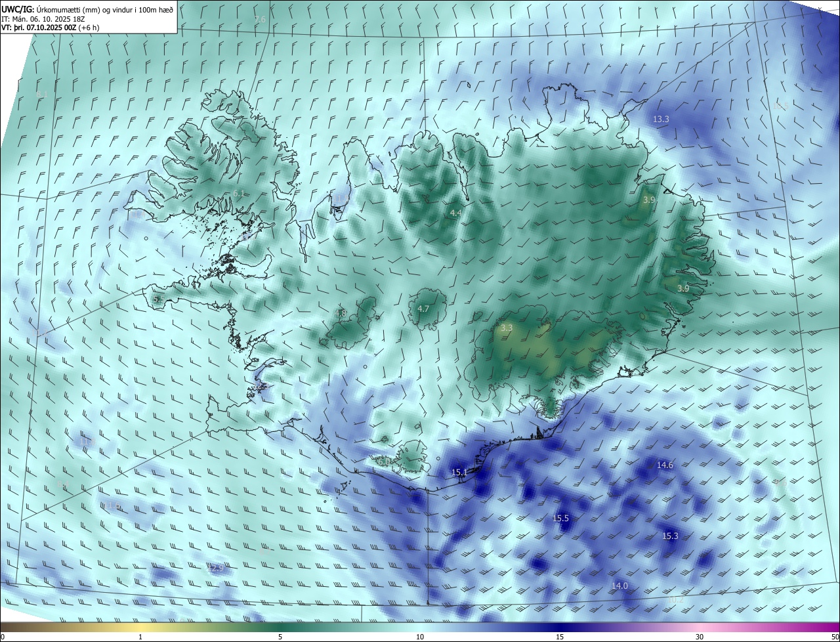840x642 pixels.
Task: Click the 6.1 value label
Action: click(x=238, y=194)
